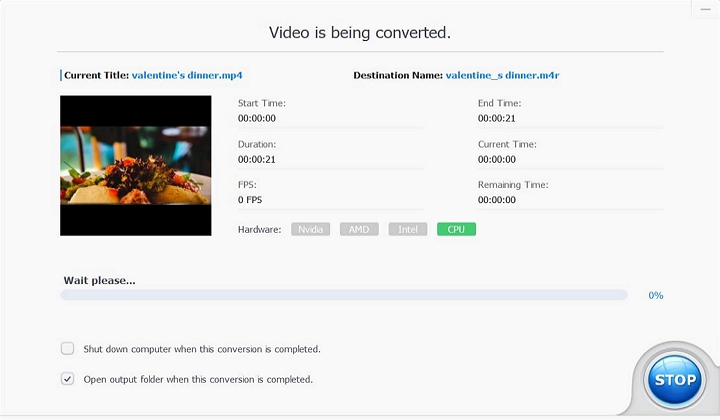Screen dimensions: 720x420
Task: Click the conversion progress bar
Action: (x=344, y=295)
